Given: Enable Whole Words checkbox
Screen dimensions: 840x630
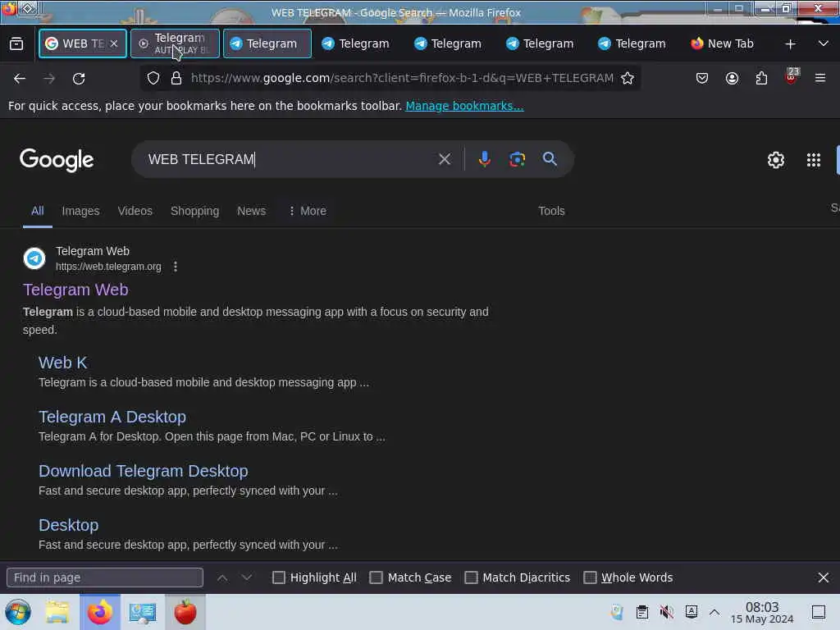Looking at the screenshot, I should (590, 577).
